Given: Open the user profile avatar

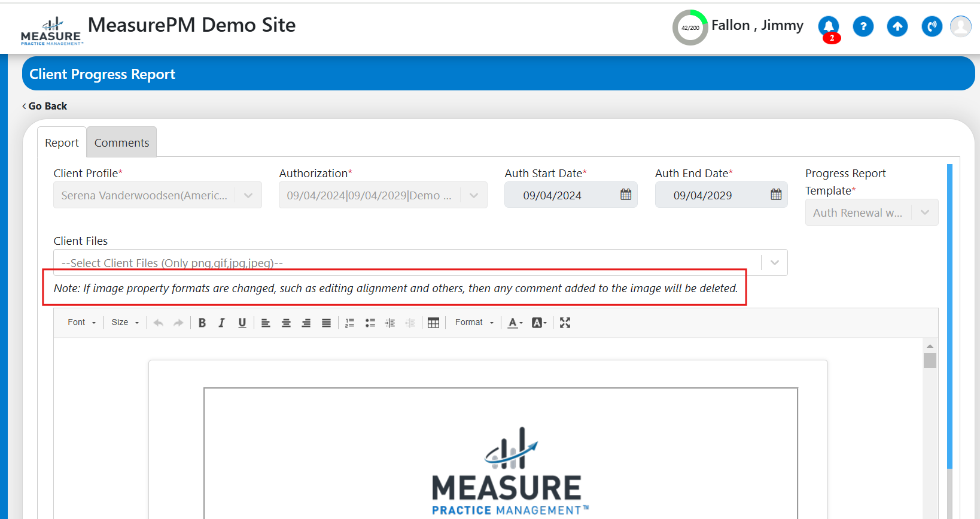Looking at the screenshot, I should [961, 26].
